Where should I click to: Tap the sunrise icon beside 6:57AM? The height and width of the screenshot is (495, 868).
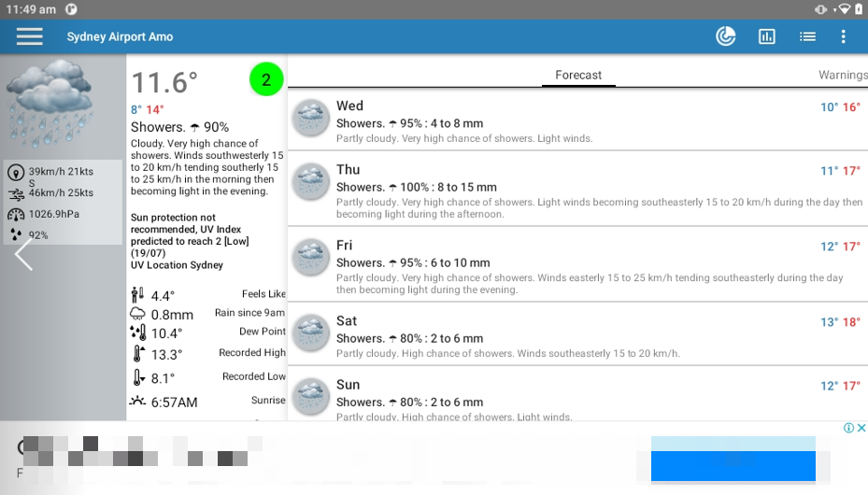point(137,401)
